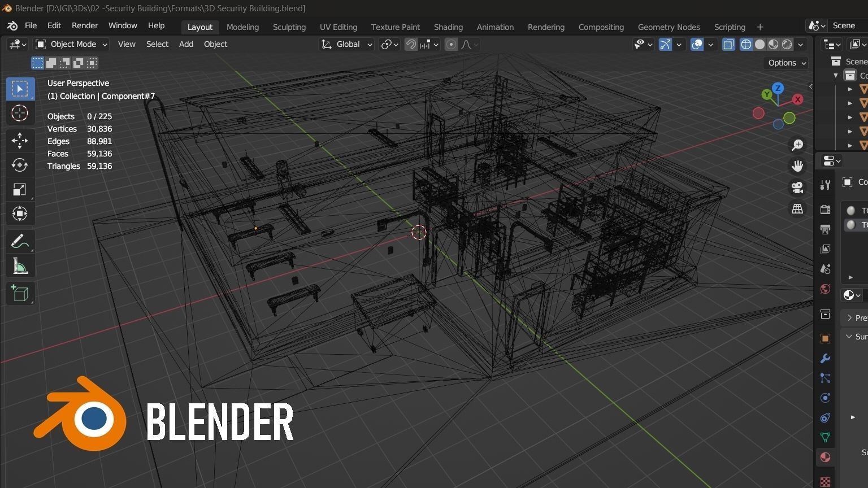This screenshot has width=868, height=488.
Task: Set selection mode to Intersect
Action: pyautogui.click(x=92, y=63)
